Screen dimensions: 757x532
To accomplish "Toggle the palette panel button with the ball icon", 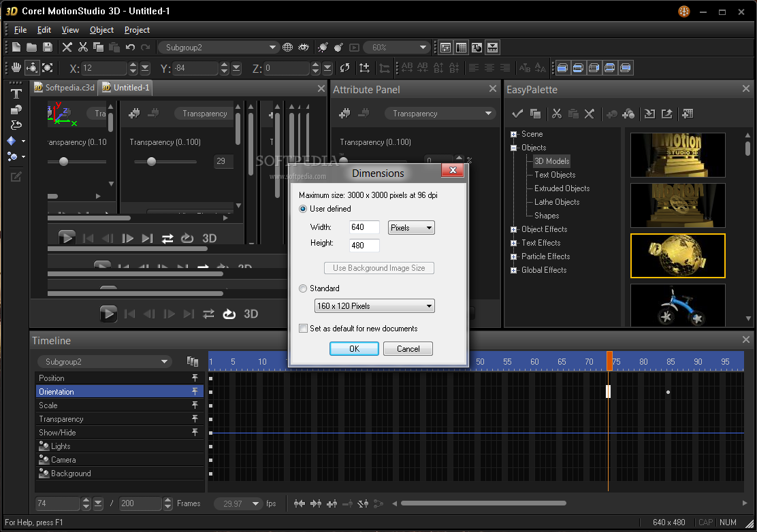I will [x=477, y=47].
